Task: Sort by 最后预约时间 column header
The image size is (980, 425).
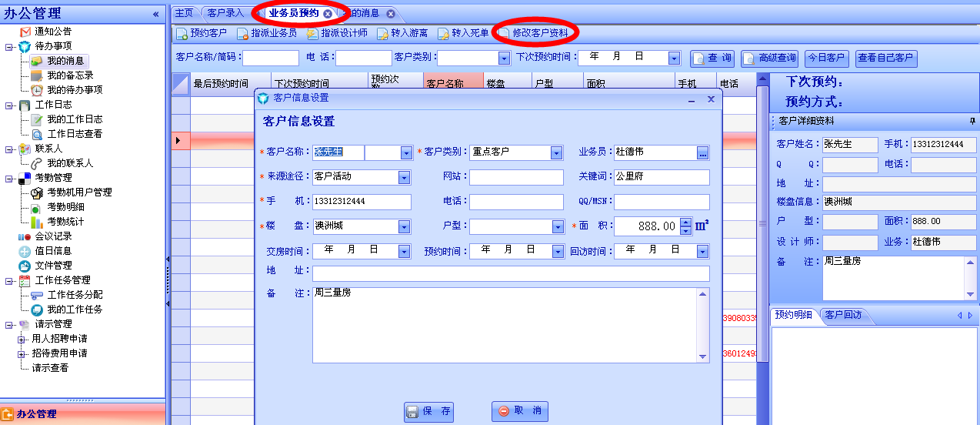Action: [x=231, y=84]
